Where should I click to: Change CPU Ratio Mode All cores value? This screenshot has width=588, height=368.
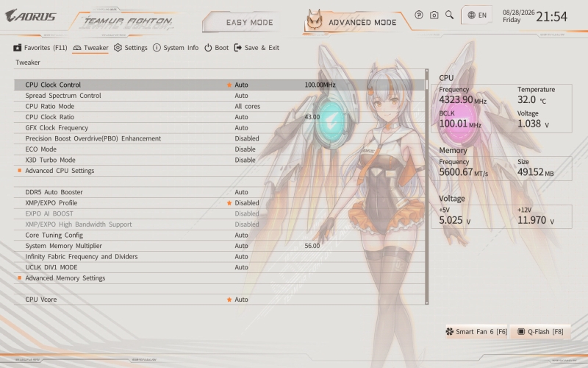(x=248, y=106)
